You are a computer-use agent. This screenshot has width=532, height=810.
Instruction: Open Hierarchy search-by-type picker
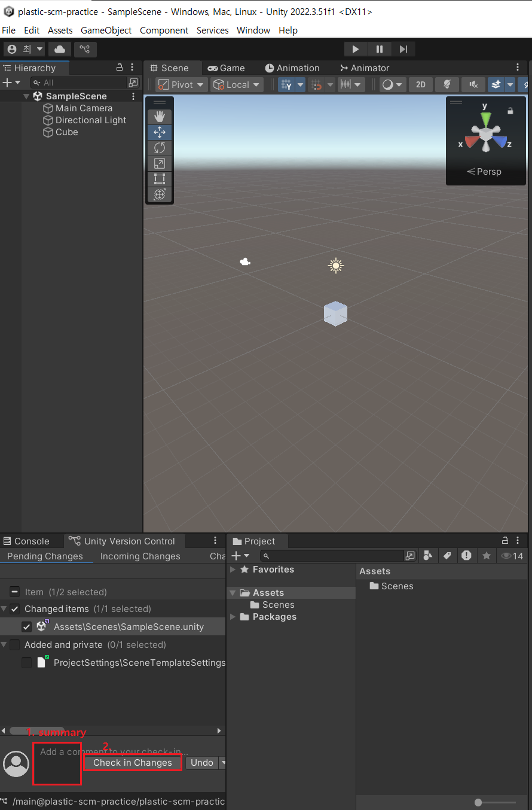pos(134,83)
